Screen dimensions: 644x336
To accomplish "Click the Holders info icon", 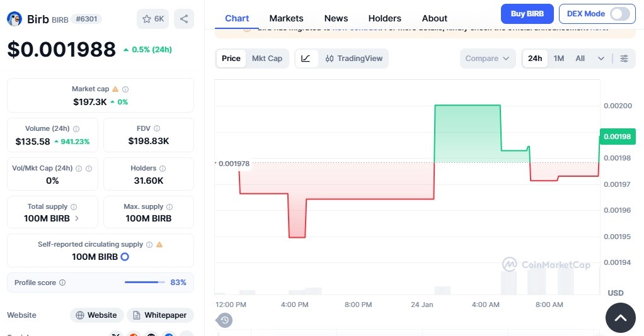I will click(x=163, y=169).
